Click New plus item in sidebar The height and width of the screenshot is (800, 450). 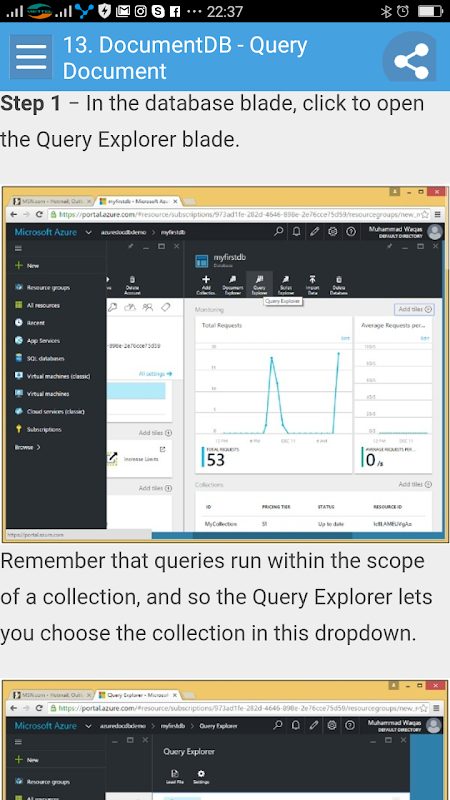tap(27, 266)
